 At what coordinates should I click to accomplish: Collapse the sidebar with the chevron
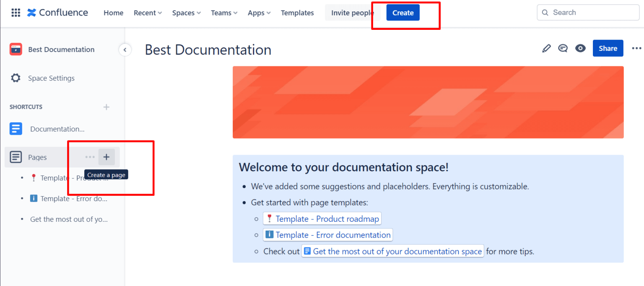125,50
